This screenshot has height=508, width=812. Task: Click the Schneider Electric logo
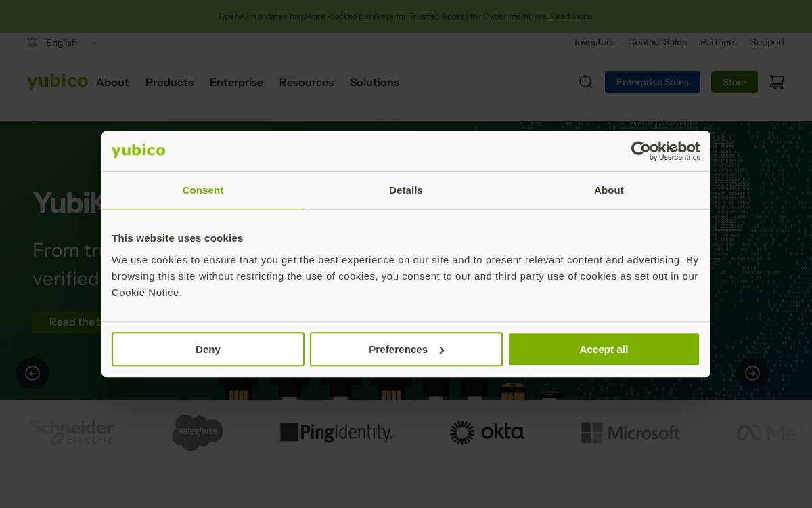pyautogui.click(x=72, y=432)
